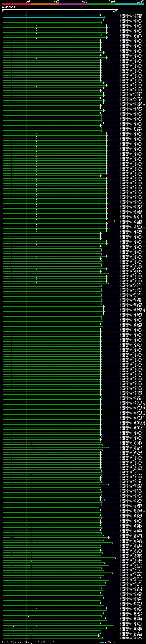The height and width of the screenshot is (644, 146).
Task: Click the green ~80% identity color segment
Action: click(x=101, y=4)
